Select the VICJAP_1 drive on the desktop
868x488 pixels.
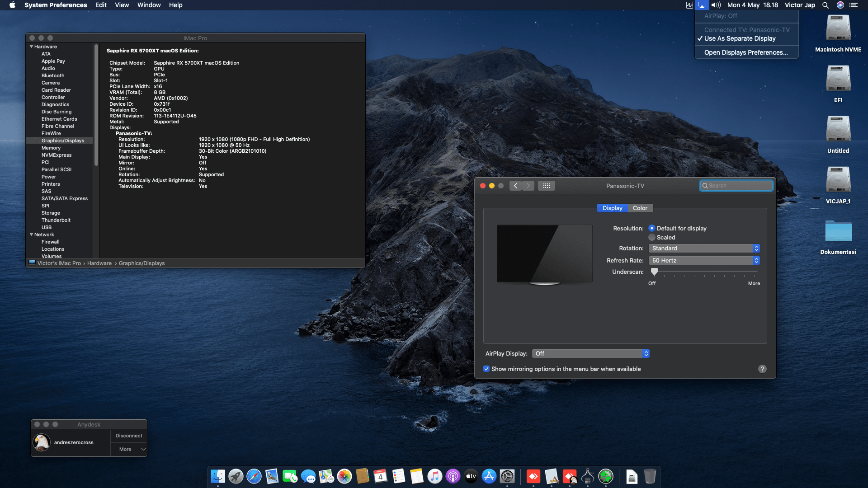coord(838,180)
